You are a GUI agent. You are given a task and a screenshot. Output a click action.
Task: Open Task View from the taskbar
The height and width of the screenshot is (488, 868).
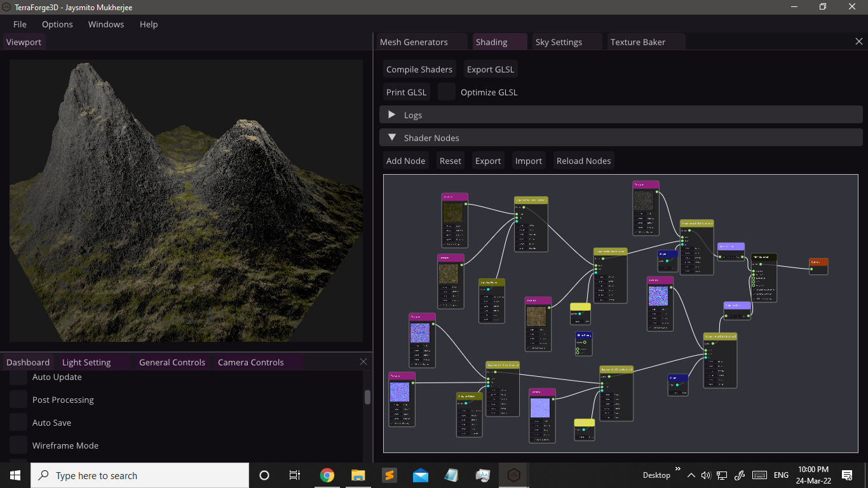(295, 475)
